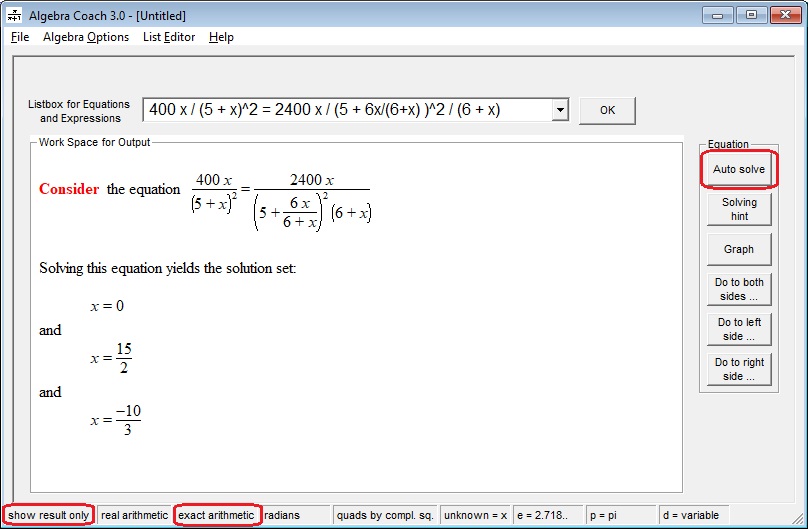
Task: Click the 'unknown = x' status entry
Action: pyautogui.click(x=475, y=515)
